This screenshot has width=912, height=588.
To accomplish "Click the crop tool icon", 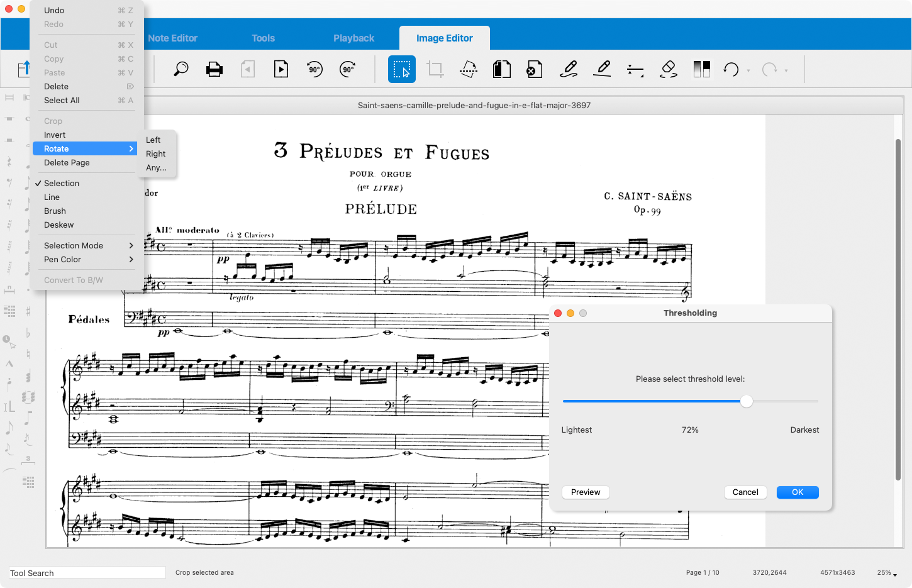I will click(435, 69).
